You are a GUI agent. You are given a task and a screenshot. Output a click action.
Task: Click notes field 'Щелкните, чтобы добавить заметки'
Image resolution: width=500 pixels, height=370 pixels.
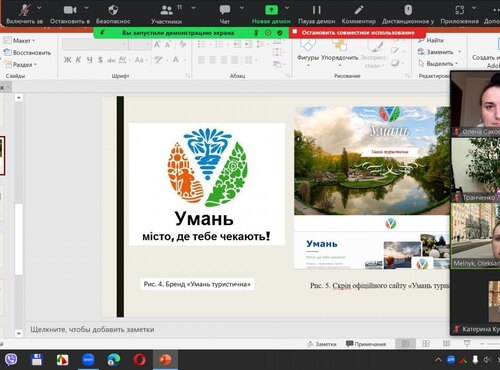[92, 330]
